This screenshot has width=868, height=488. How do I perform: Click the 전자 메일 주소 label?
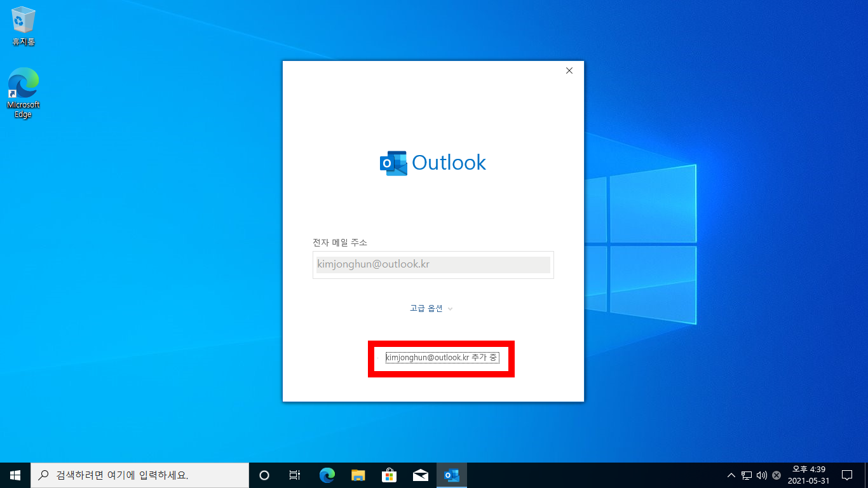340,242
